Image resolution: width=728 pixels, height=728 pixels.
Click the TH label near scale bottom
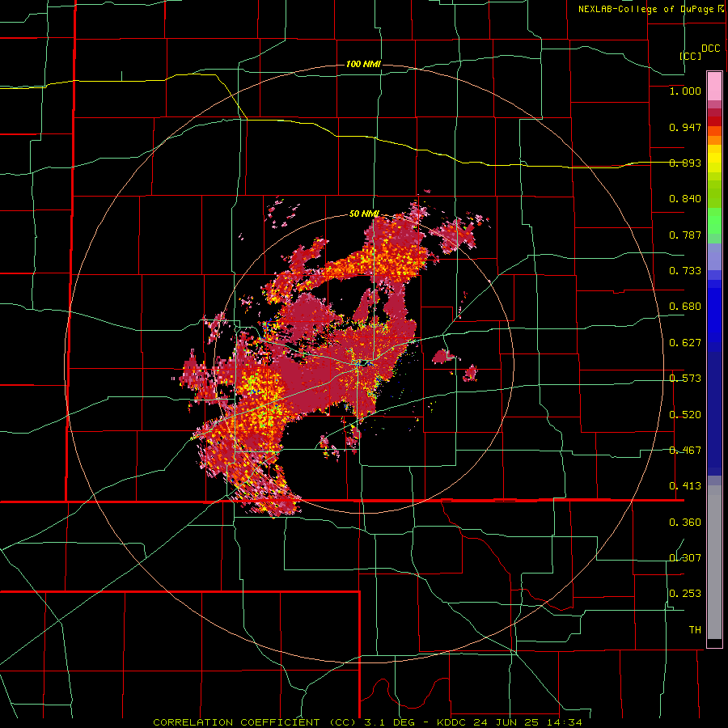coord(695,630)
